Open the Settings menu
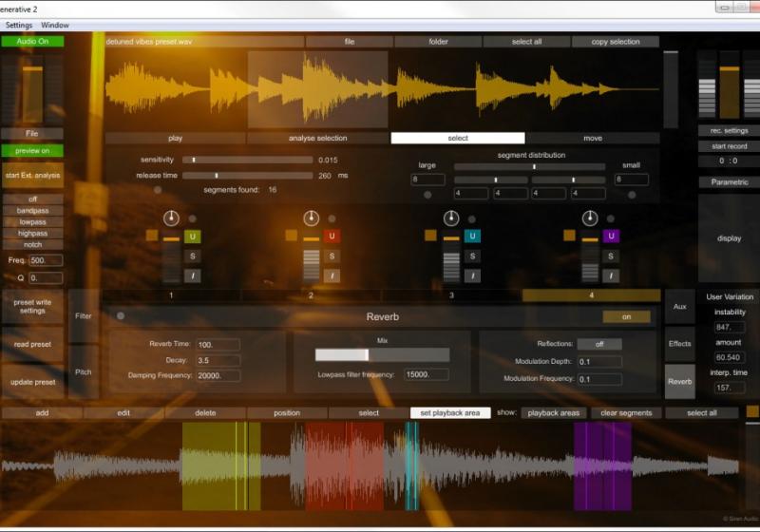Image resolution: width=760 pixels, height=532 pixels. point(19,25)
